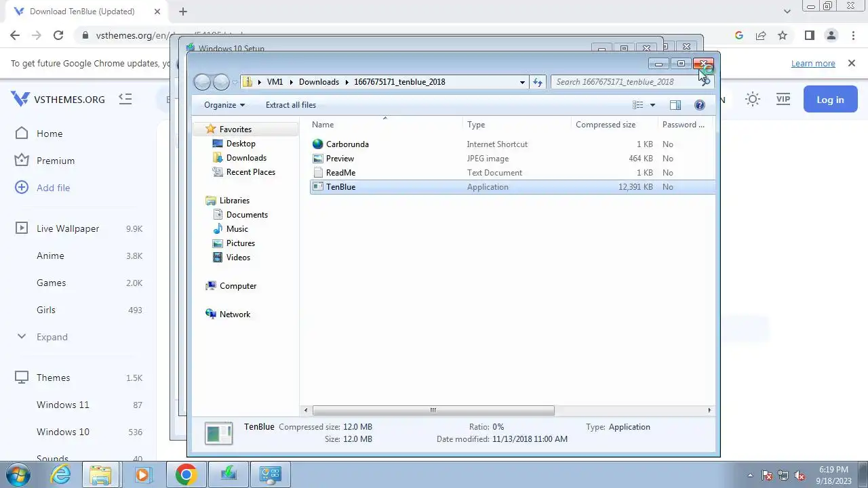Select Libraries in navigation pane

click(235, 201)
